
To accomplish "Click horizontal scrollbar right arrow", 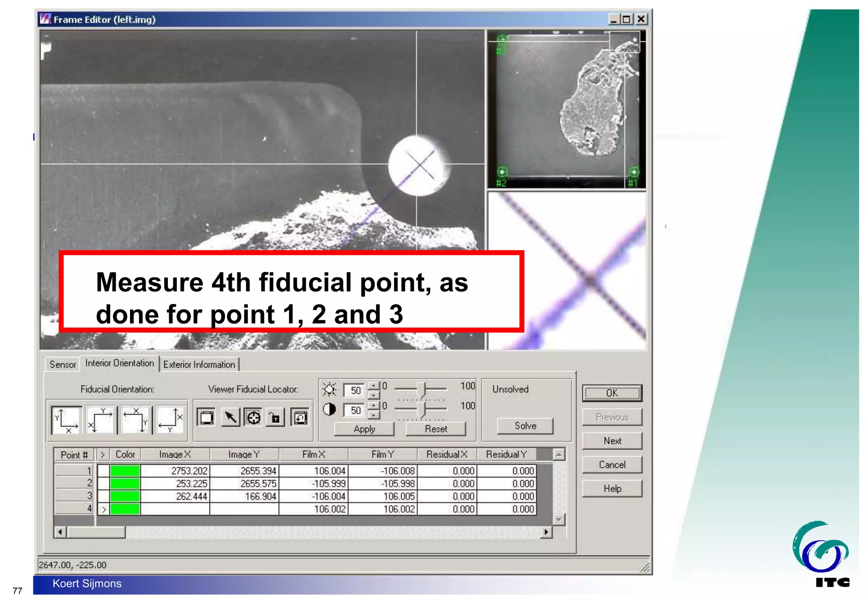I will point(546,532).
